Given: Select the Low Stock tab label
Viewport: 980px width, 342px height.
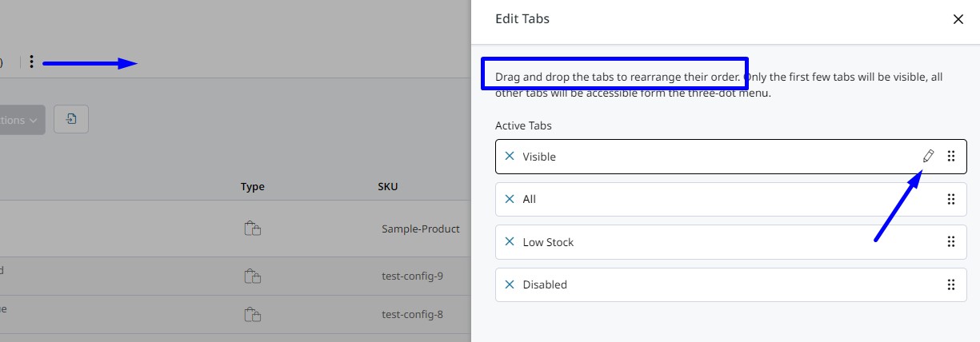Looking at the screenshot, I should click(x=548, y=242).
